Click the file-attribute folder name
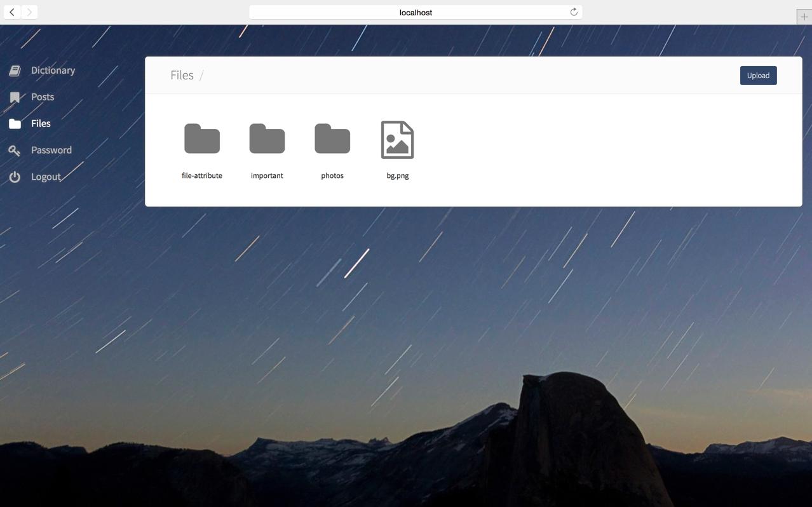812x507 pixels. click(x=202, y=175)
